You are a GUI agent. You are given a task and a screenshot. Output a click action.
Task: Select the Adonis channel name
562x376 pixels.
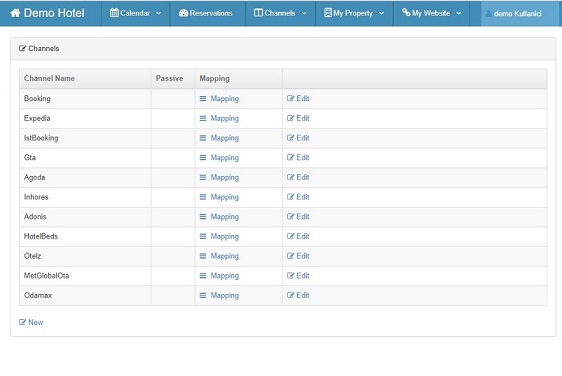[35, 216]
